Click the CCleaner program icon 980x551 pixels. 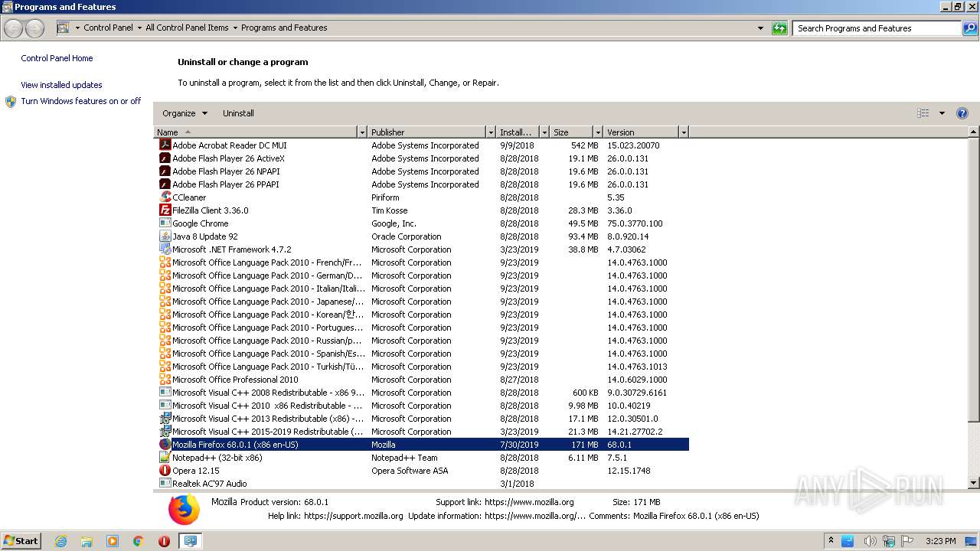(165, 197)
